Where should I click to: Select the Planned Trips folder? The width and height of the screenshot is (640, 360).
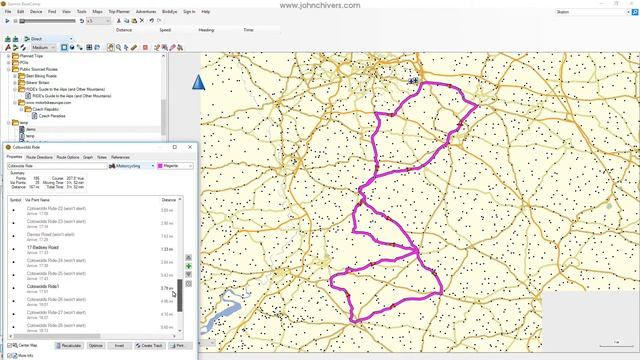click(31, 56)
